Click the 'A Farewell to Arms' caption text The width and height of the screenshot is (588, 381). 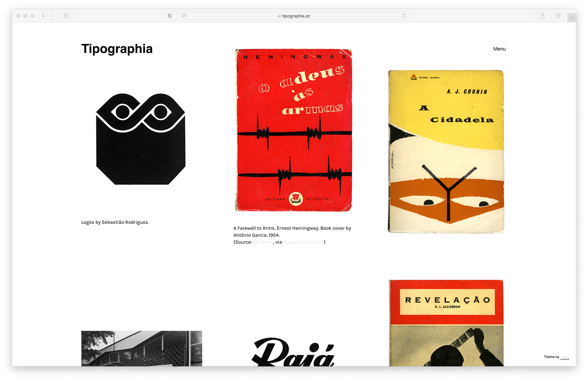[x=292, y=228]
